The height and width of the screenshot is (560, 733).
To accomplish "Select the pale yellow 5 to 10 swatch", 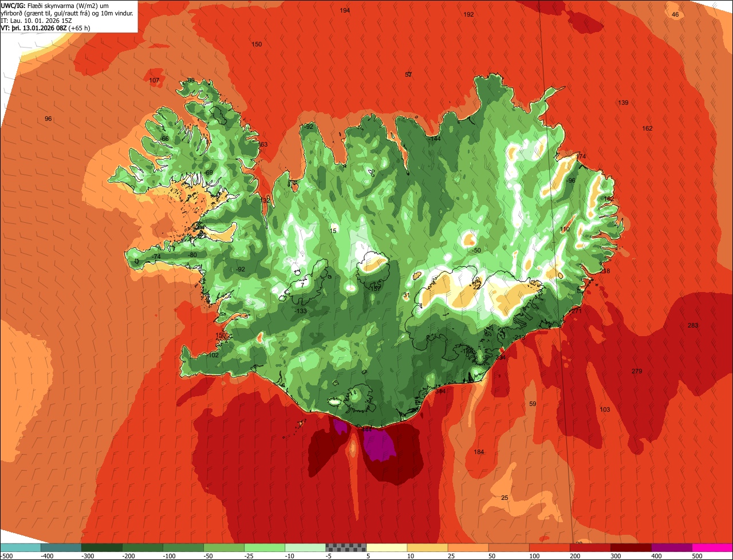I will tap(387, 547).
